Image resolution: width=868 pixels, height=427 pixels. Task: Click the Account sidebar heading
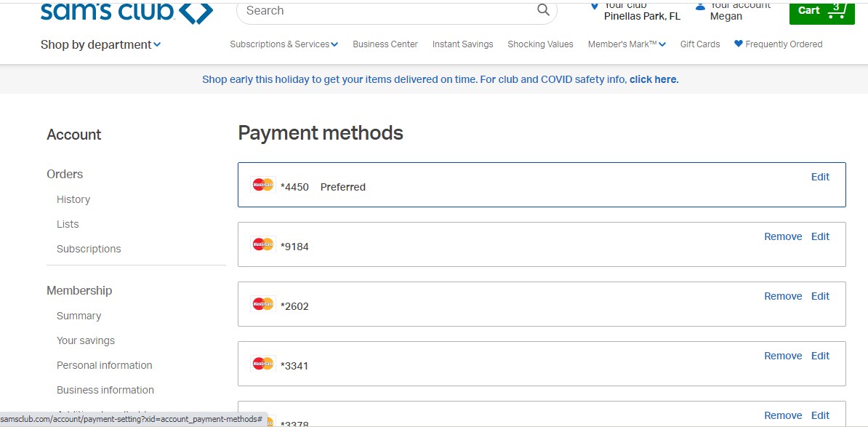[x=73, y=135]
